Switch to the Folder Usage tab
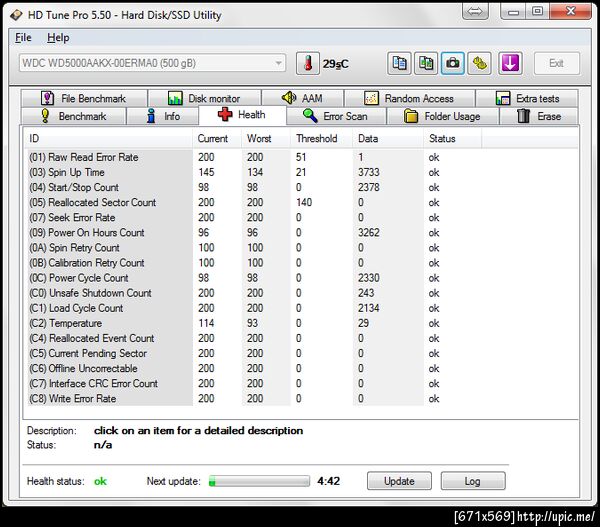Screen dimensions: 600x527 coord(443,116)
